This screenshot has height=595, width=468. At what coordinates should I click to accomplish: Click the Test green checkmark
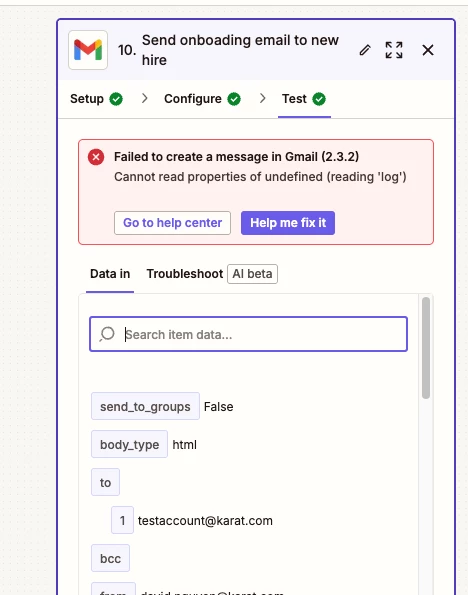[x=319, y=99]
